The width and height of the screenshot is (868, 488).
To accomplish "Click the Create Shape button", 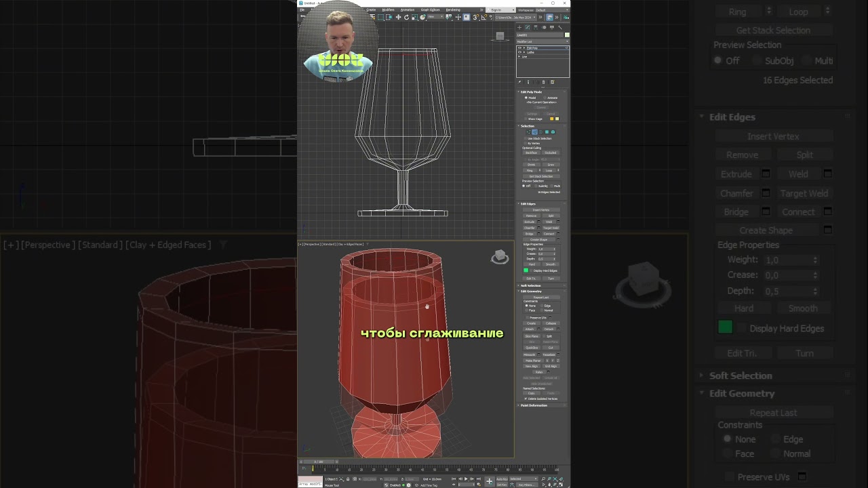I will pos(539,240).
